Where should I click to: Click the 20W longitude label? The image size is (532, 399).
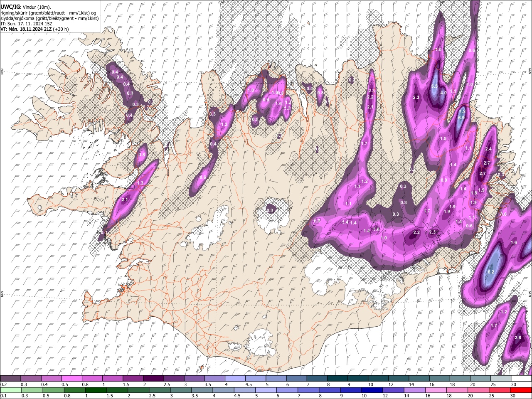point(221,2)
